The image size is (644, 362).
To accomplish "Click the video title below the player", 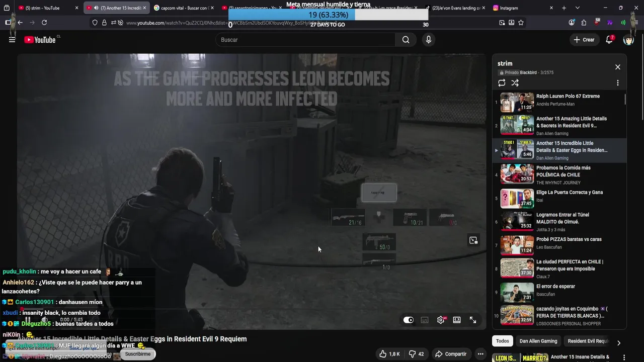I will pos(132,339).
